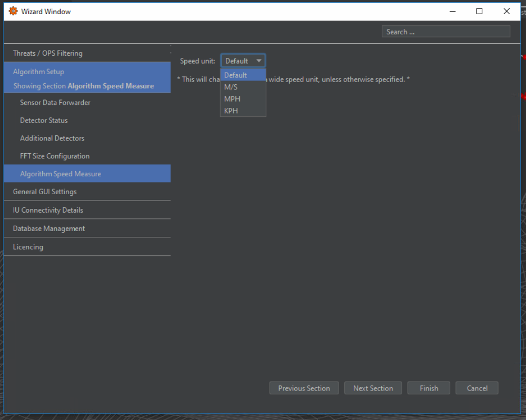The image size is (526, 420).
Task: Click the Wizard Window gear app icon
Action: pos(13,11)
